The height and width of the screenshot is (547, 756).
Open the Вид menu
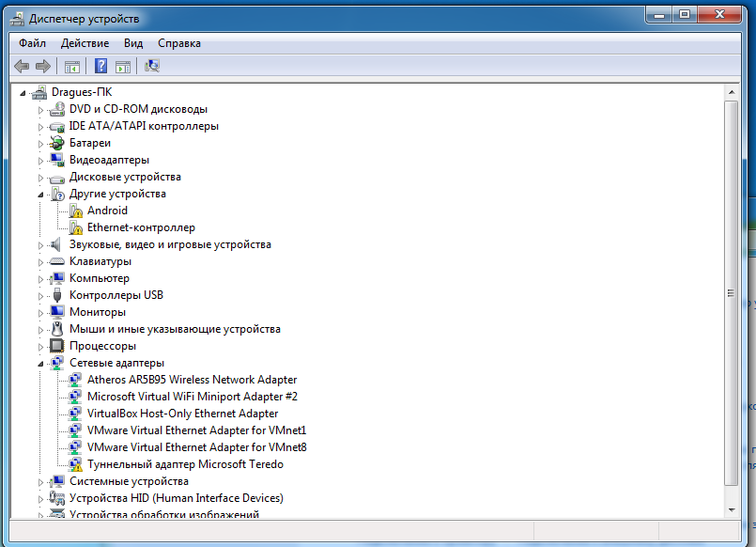133,43
